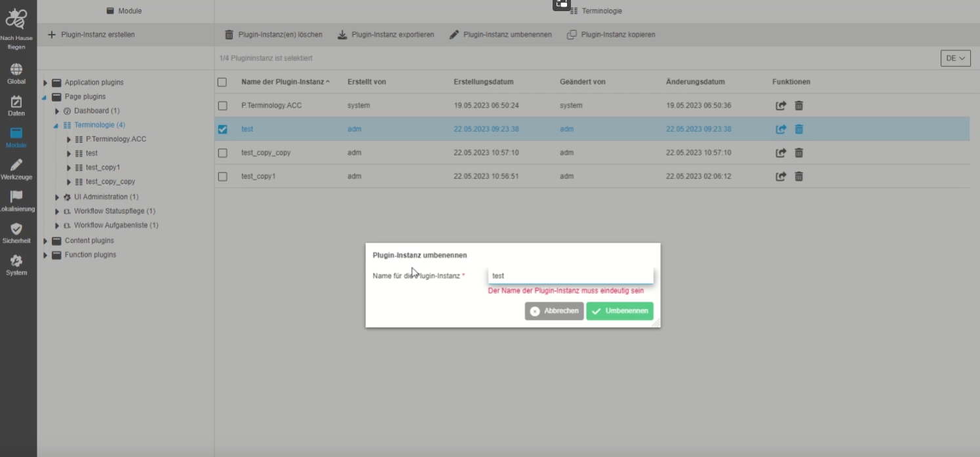This screenshot has width=980, height=457.
Task: Select test_copy_copy in the module tree
Action: pos(110,182)
